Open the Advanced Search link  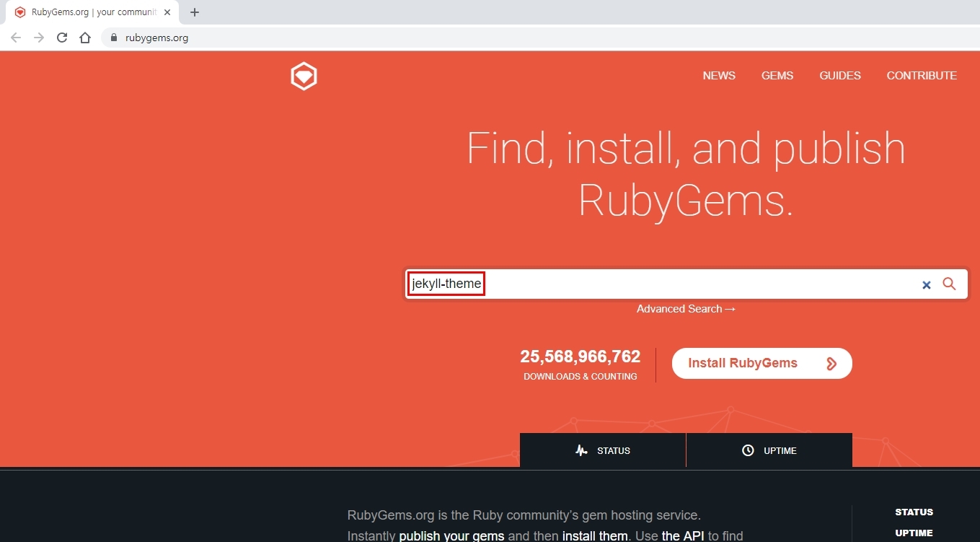[686, 309]
